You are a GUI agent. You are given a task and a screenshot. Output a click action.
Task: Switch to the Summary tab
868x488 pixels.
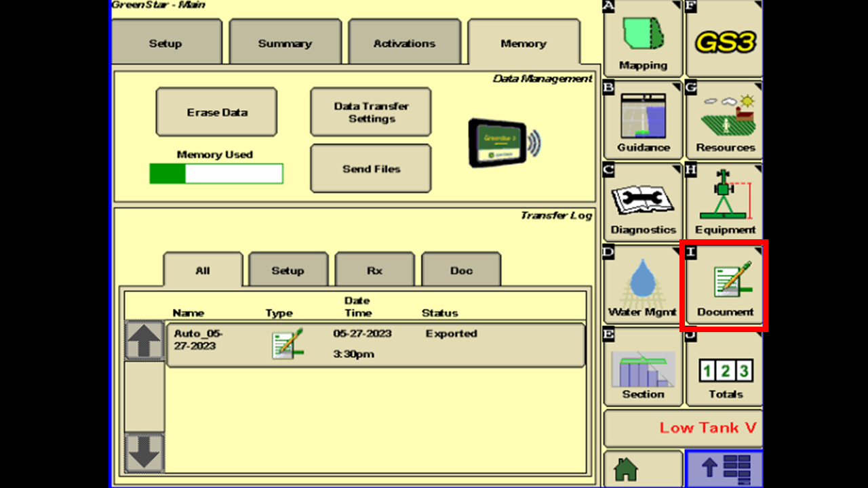[285, 43]
